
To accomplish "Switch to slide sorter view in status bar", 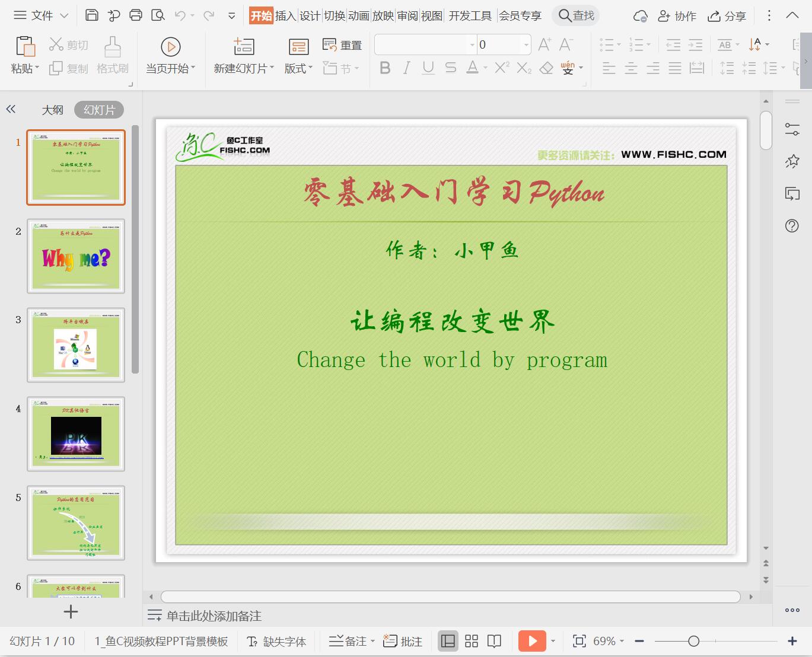I will click(x=471, y=641).
